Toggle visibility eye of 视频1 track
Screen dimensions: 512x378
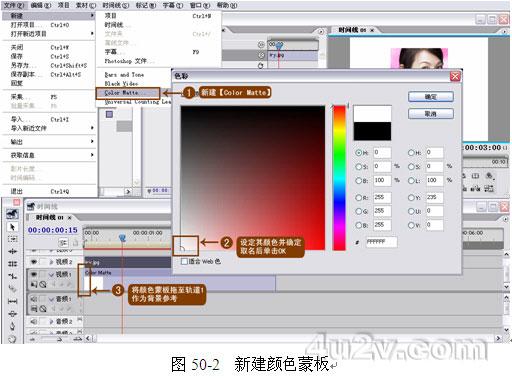click(x=34, y=274)
